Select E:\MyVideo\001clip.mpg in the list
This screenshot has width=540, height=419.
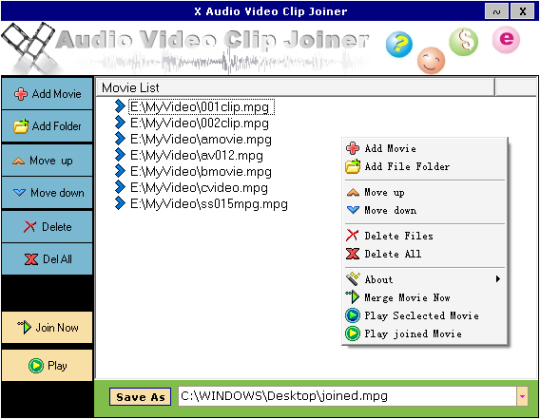tap(201, 107)
